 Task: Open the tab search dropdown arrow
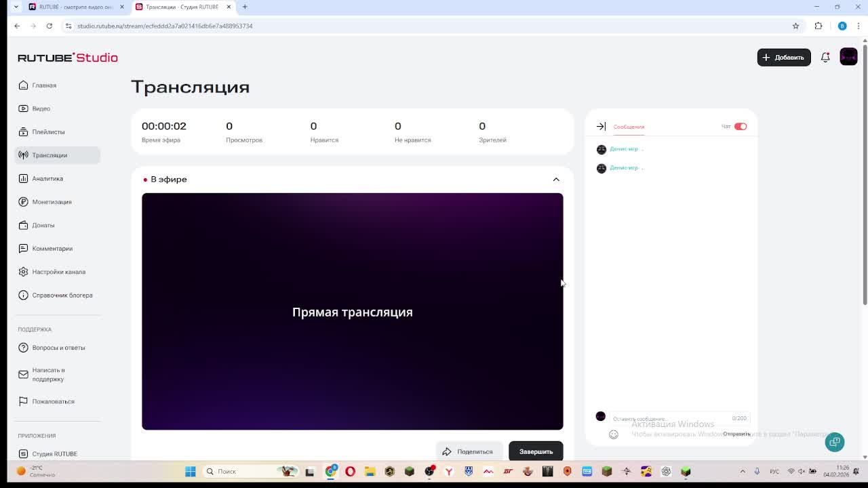16,7
